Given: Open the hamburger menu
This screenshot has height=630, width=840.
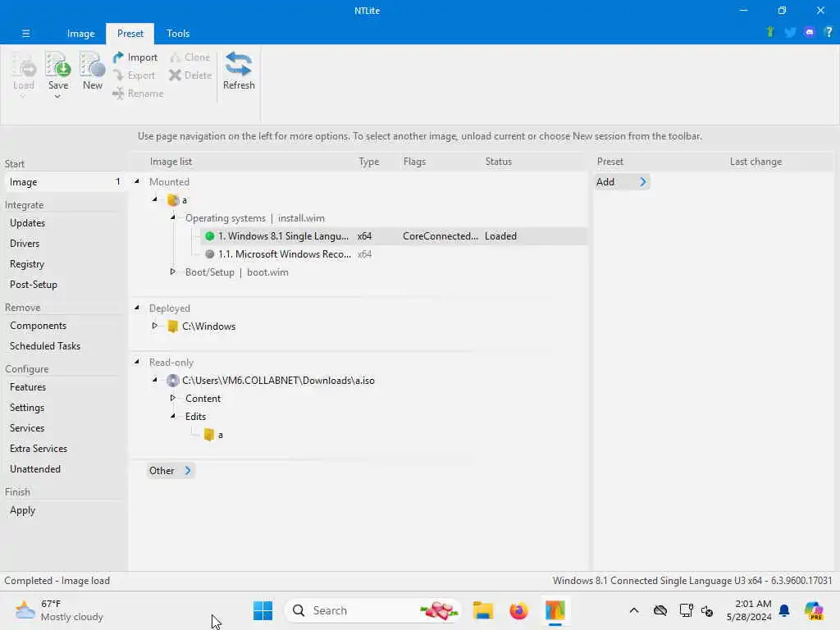Looking at the screenshot, I should 25,33.
